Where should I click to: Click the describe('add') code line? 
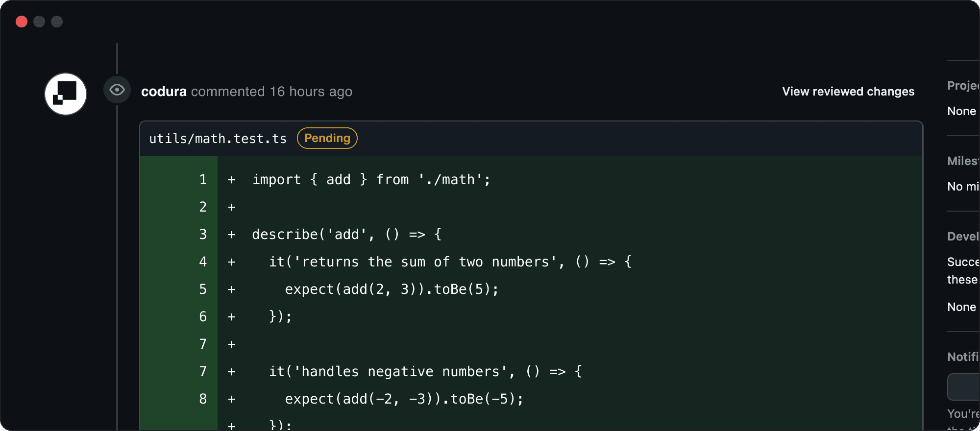[347, 235]
